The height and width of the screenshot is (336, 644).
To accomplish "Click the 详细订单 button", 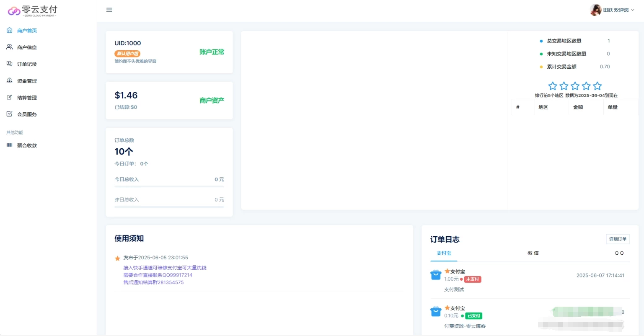I will tap(618, 239).
